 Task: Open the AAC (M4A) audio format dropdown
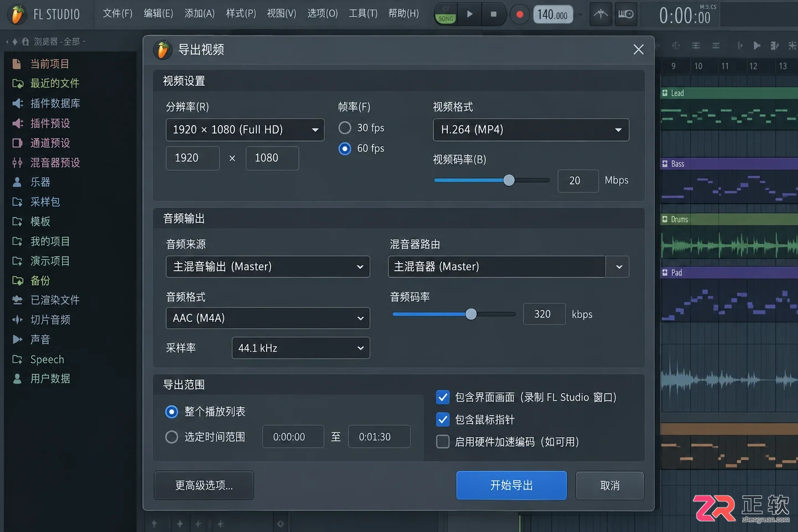pos(268,318)
